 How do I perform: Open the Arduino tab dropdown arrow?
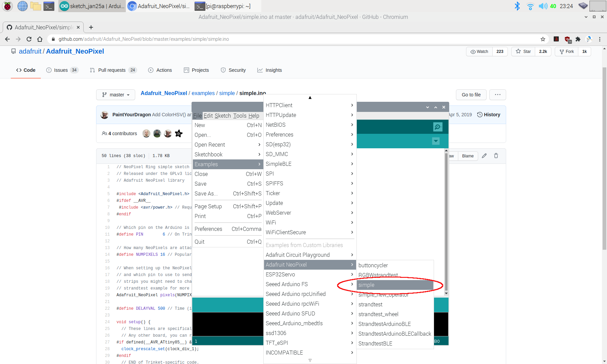coord(436,141)
